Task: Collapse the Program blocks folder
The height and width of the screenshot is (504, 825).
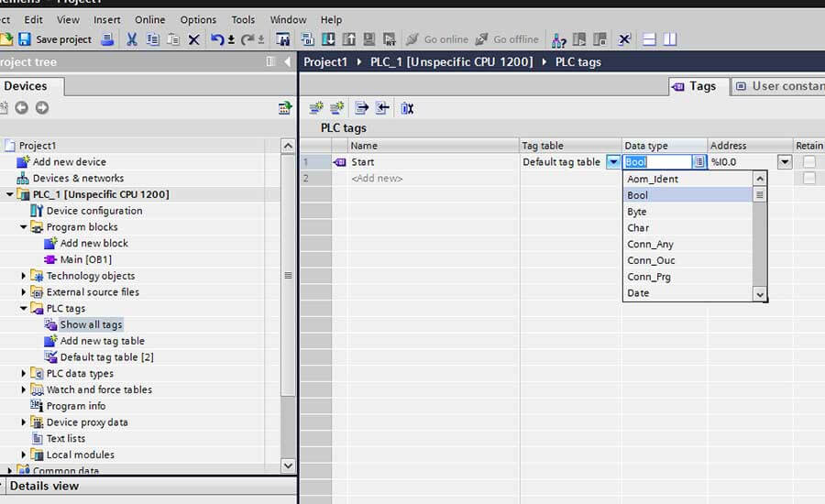Action: point(24,227)
